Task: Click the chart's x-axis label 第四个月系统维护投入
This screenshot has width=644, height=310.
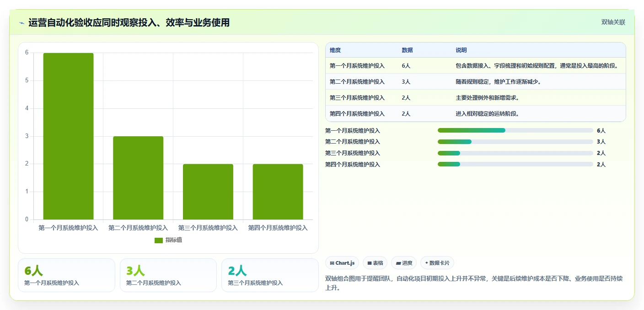Action: pos(278,228)
